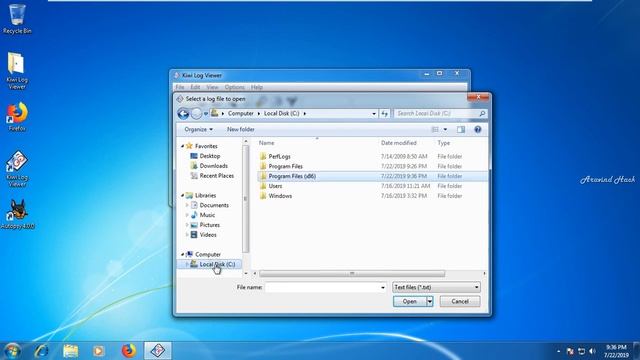The image size is (640, 360).
Task: Open the Organize dropdown menu
Action: coord(198,129)
